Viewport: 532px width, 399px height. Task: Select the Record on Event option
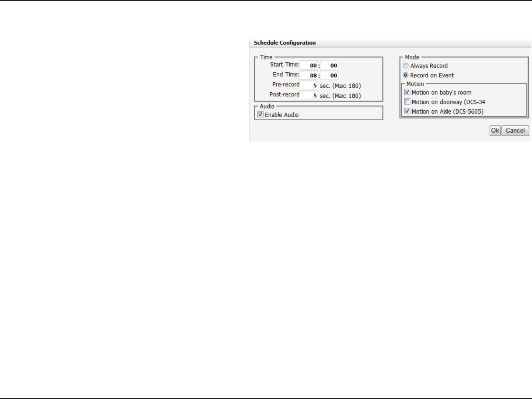pyautogui.click(x=406, y=75)
